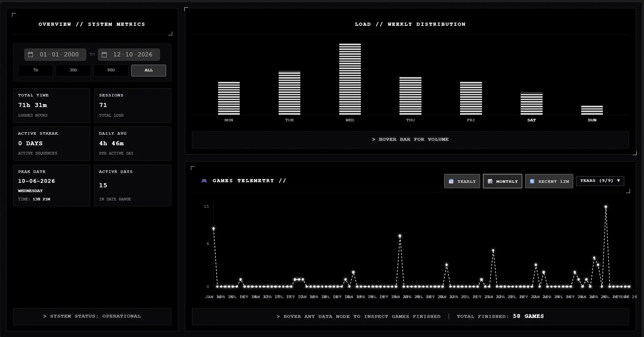
Task: Click the Total Time value 71h 31m
Action: point(33,105)
